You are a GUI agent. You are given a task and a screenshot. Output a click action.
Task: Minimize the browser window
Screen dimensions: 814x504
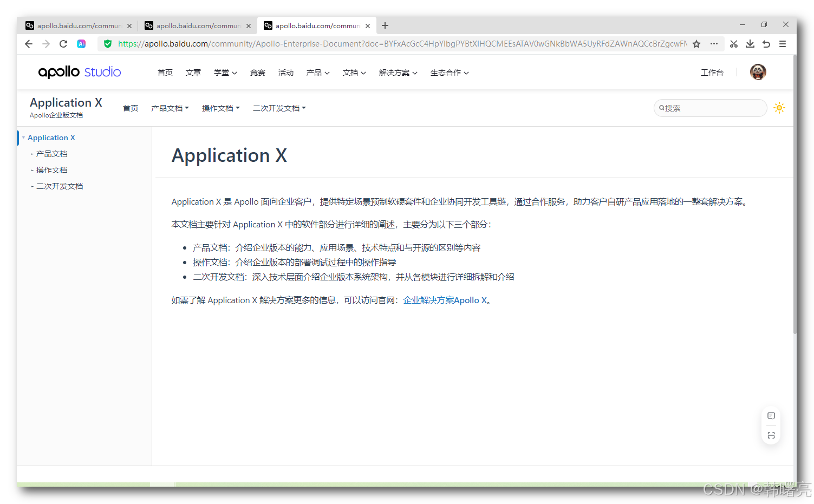[x=743, y=24]
